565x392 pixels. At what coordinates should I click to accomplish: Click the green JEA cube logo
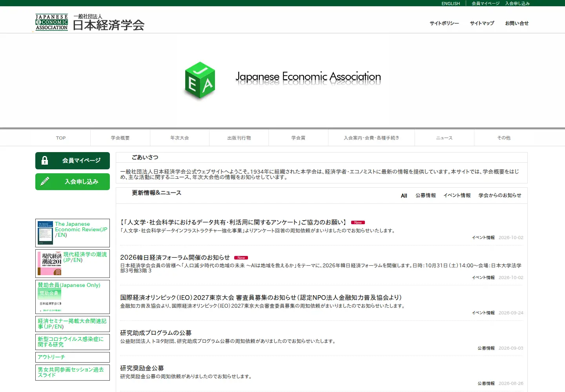coord(200,80)
